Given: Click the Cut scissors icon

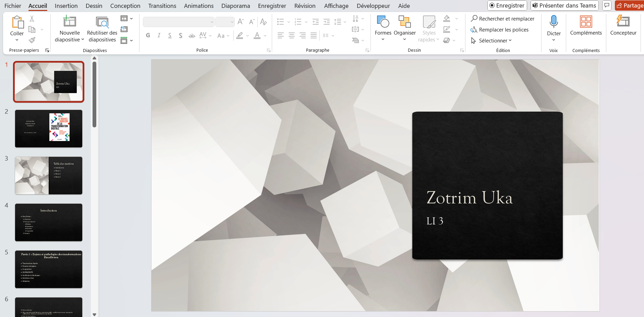Looking at the screenshot, I should [x=32, y=19].
